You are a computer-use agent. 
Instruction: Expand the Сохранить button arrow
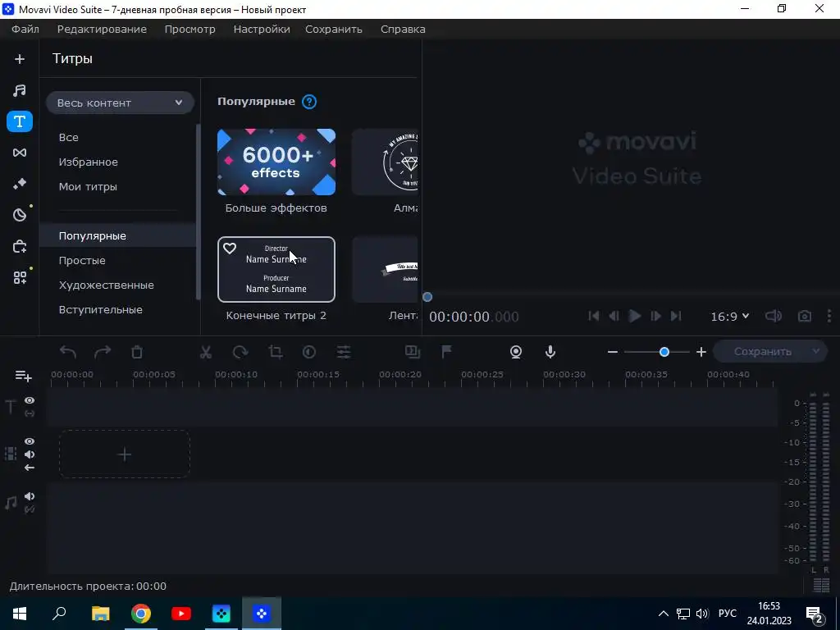[x=816, y=351]
